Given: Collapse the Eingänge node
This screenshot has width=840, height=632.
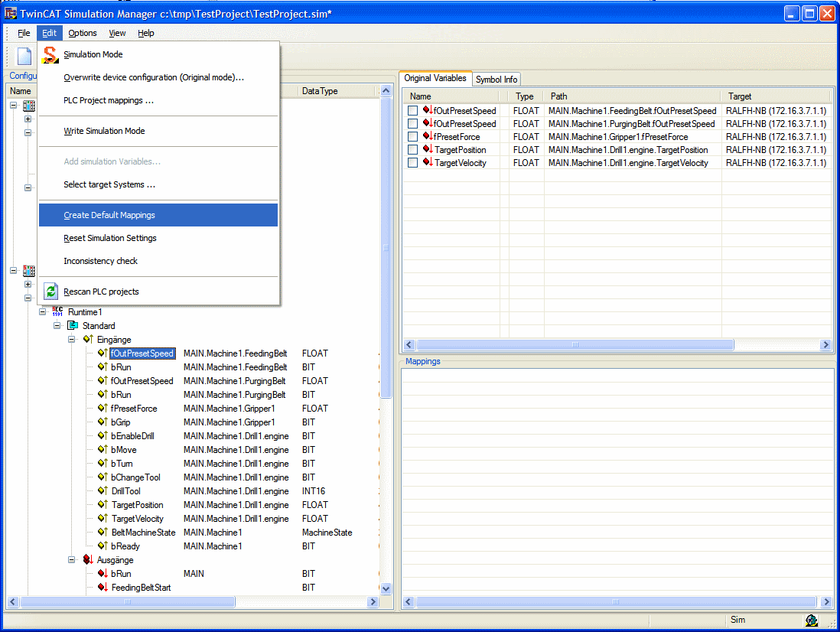Looking at the screenshot, I should [x=71, y=340].
